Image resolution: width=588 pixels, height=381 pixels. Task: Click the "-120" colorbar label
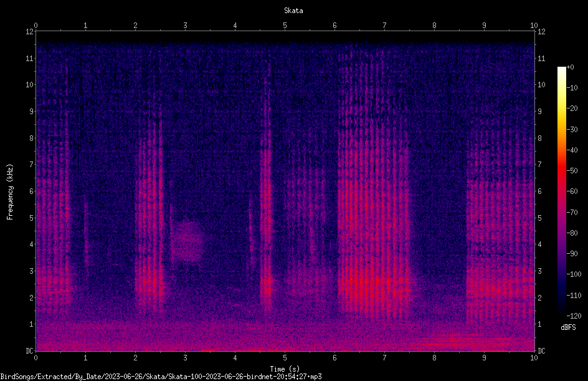pos(574,316)
